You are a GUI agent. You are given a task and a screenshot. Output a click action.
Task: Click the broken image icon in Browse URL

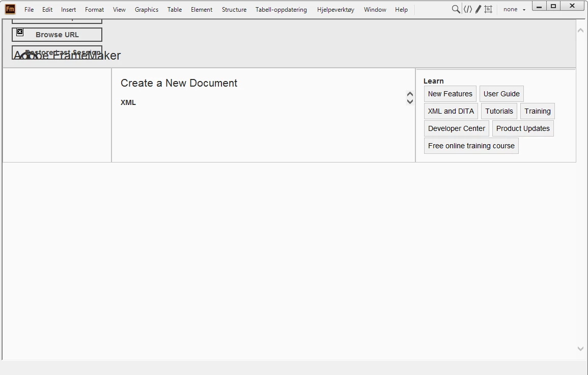[x=20, y=32]
